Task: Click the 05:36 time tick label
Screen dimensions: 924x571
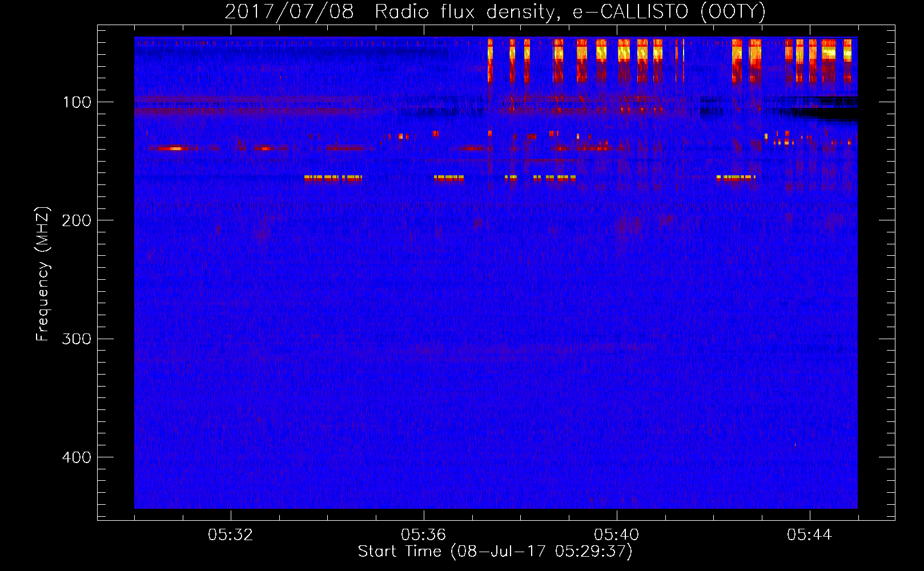Action: tap(424, 535)
